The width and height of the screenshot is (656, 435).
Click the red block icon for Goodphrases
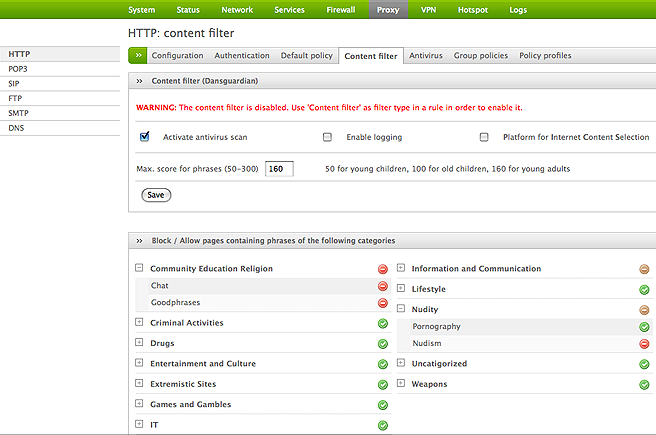382,302
